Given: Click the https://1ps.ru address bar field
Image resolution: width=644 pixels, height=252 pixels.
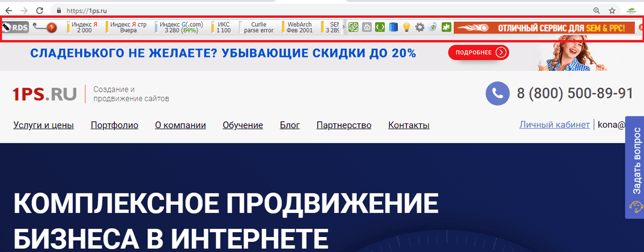Looking at the screenshot, I should pos(322,10).
